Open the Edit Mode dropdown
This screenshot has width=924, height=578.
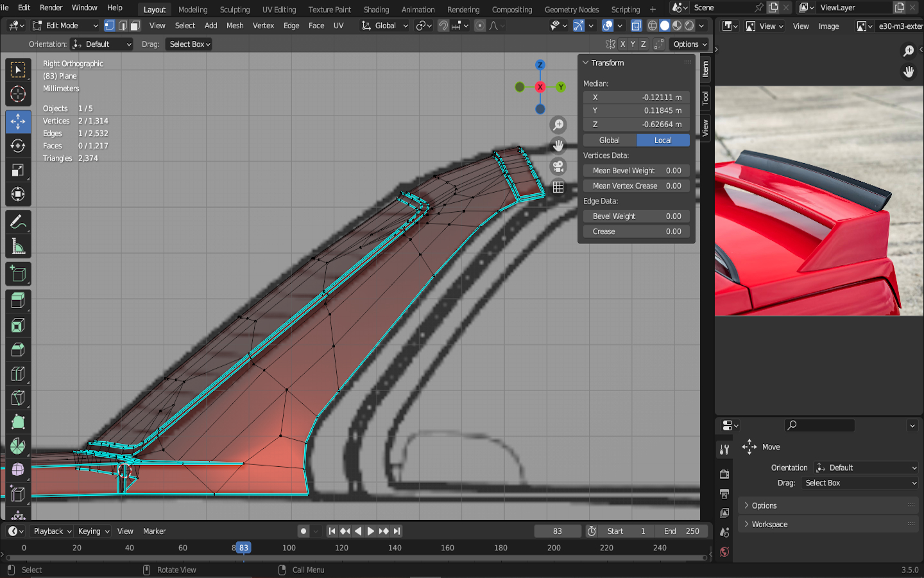pos(65,26)
